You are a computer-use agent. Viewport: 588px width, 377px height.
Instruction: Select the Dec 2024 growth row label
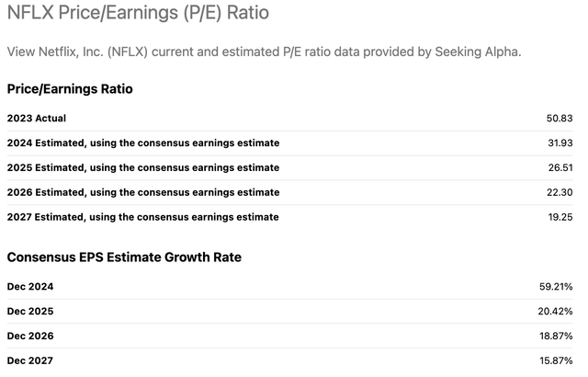pos(30,286)
